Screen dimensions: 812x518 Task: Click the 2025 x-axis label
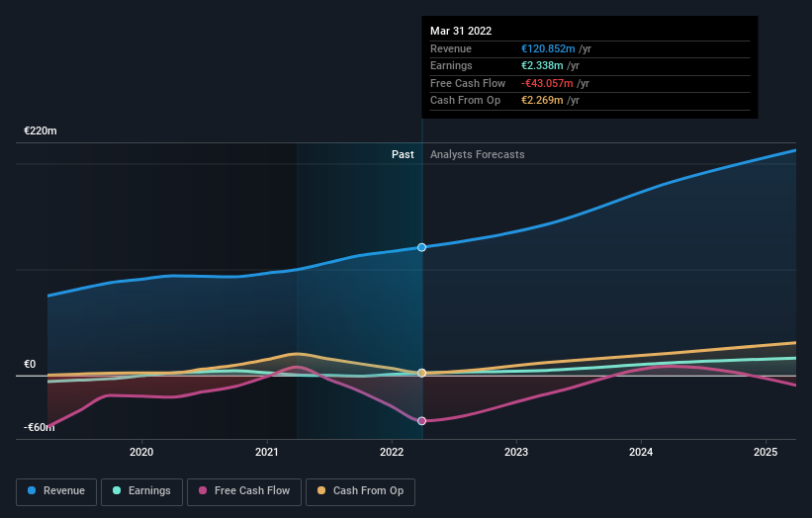766,453
